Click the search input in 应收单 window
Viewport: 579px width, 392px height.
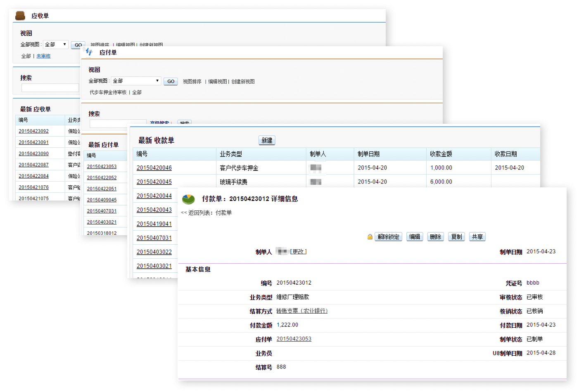[50, 88]
